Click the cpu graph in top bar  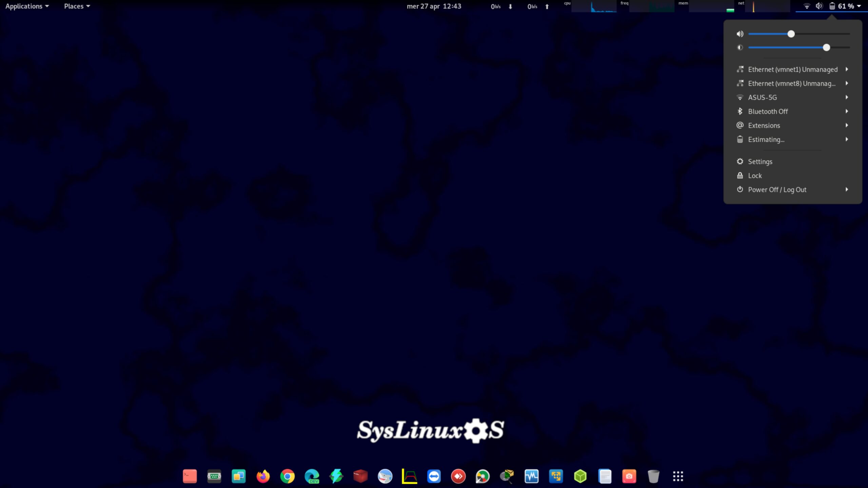[x=594, y=6]
